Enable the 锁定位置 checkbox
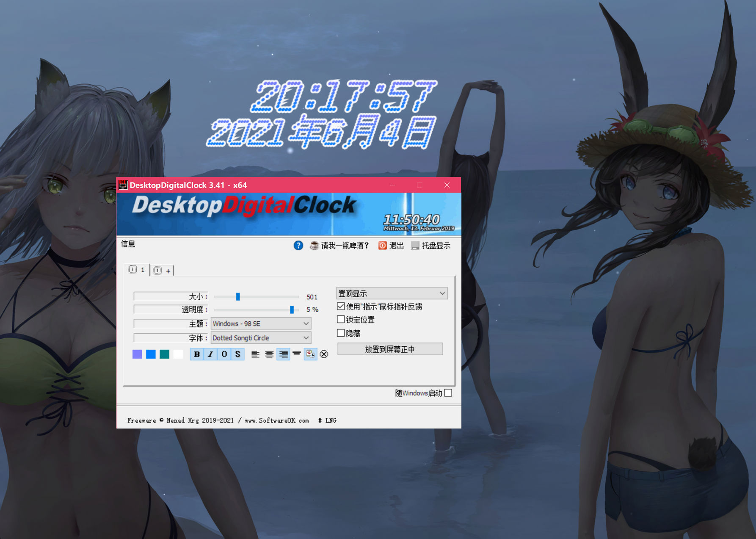Screen dimensions: 756x539 [x=341, y=320]
